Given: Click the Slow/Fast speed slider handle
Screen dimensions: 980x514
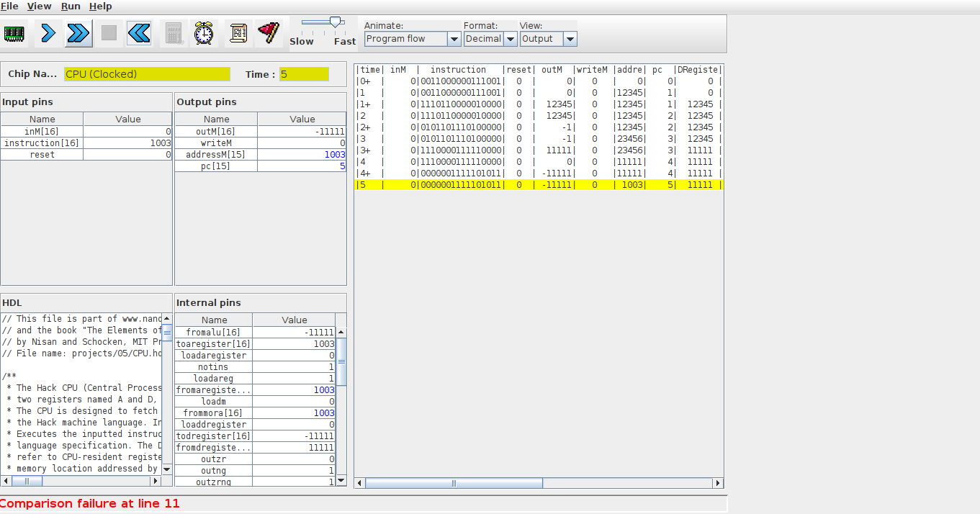Looking at the screenshot, I should (336, 22).
